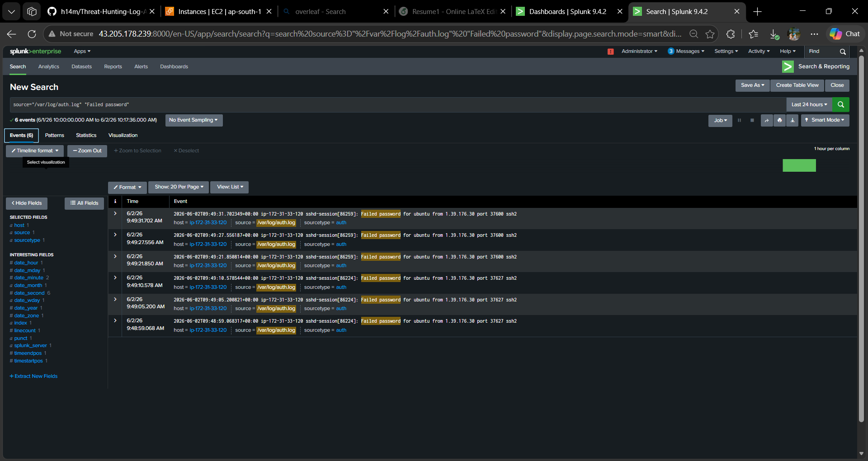The image size is (868, 461).
Task: Go to Datasets nav tab
Action: (x=81, y=67)
